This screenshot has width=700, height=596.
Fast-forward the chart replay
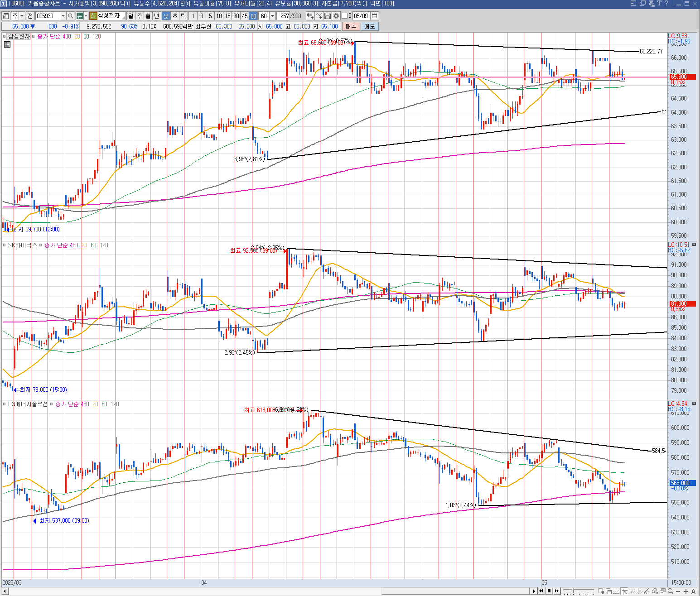pos(557,591)
